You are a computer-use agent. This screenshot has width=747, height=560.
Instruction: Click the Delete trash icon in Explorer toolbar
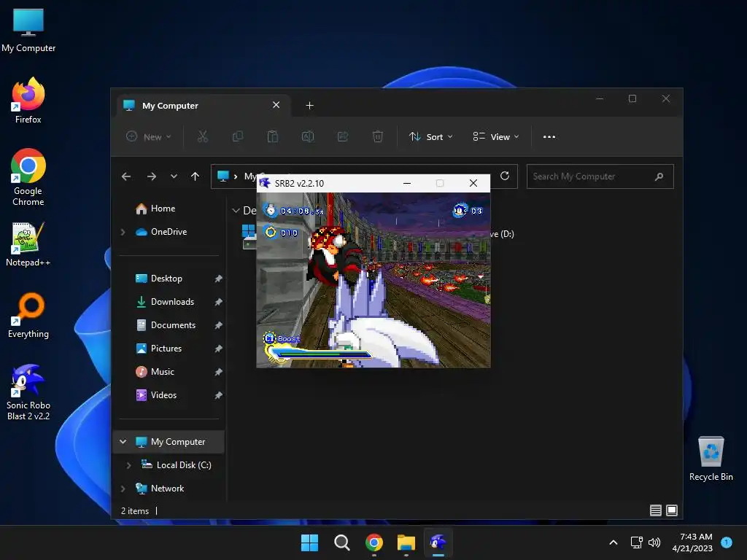(377, 136)
